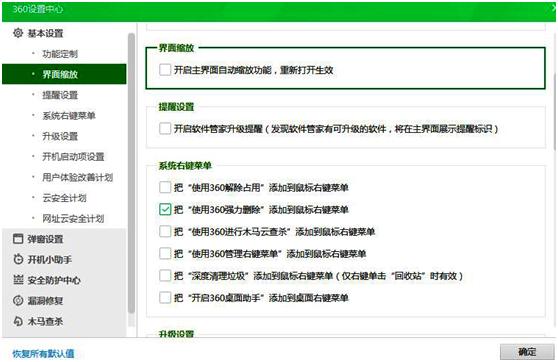
Task: Select 用户体验改善计划 sidebar item
Action: click(78, 177)
